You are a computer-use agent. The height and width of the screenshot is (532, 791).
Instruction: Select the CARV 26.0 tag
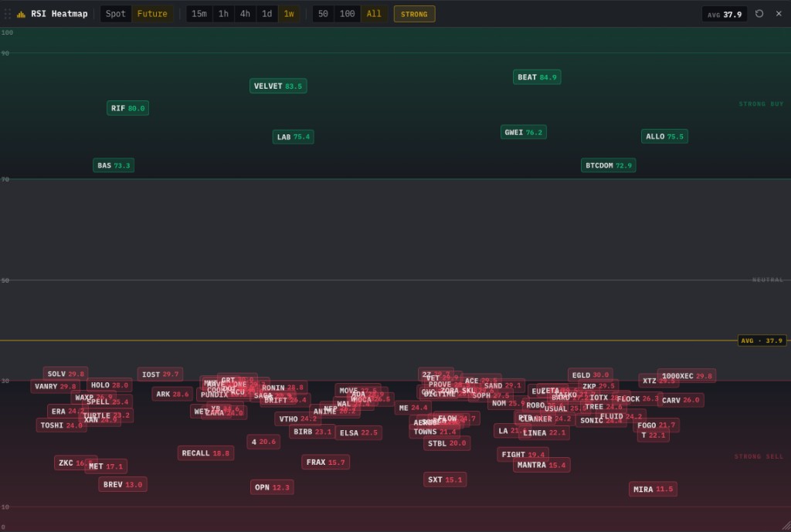click(681, 400)
